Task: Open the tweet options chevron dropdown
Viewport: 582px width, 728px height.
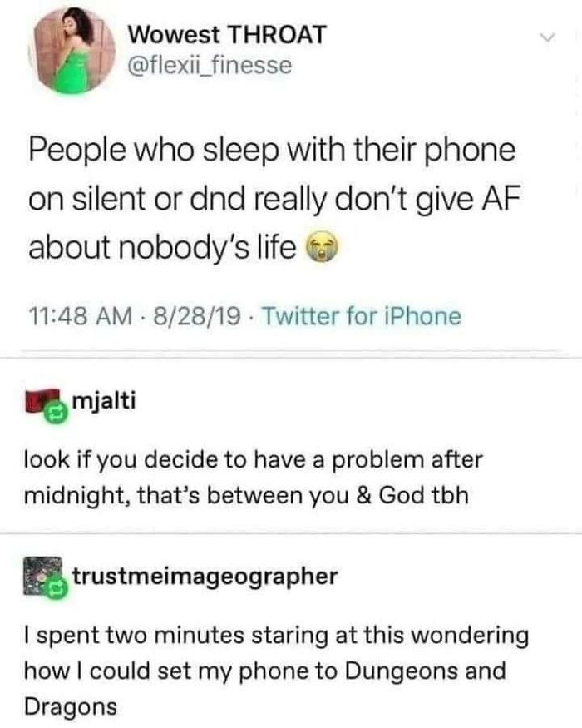Action: [x=549, y=37]
